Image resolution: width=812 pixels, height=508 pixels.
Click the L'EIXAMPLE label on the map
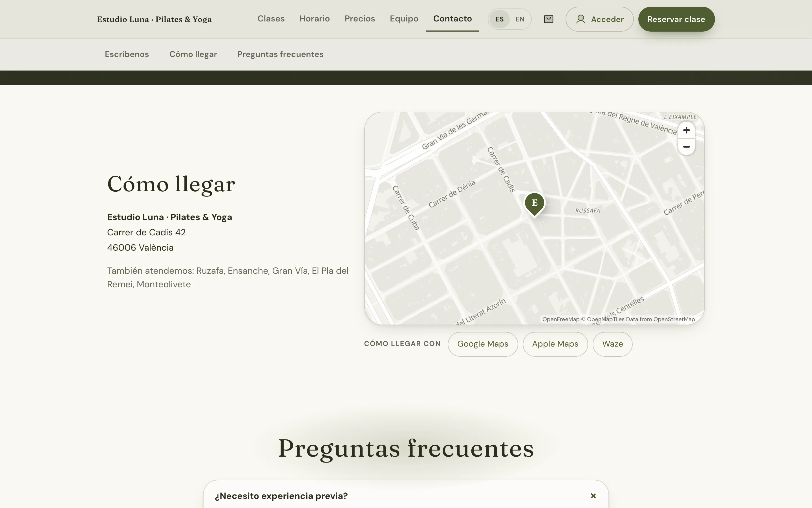click(x=680, y=117)
